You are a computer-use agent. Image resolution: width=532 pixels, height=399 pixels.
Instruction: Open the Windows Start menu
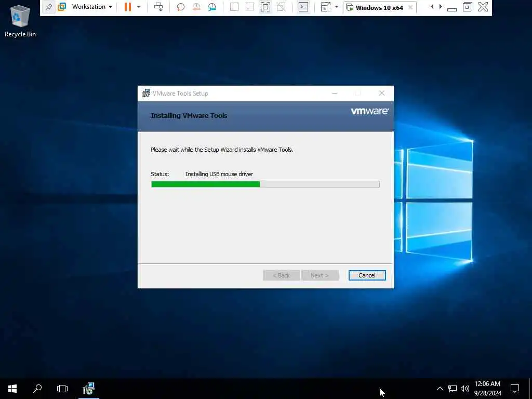click(x=12, y=389)
